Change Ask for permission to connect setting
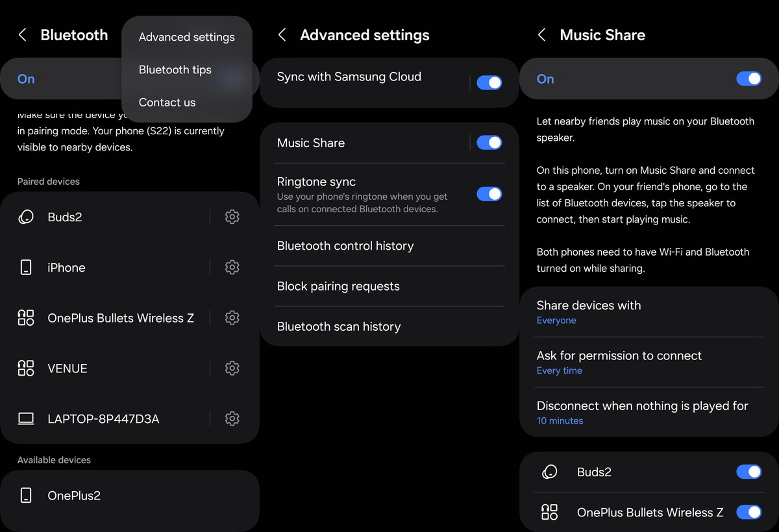This screenshot has width=779, height=532. (x=649, y=362)
